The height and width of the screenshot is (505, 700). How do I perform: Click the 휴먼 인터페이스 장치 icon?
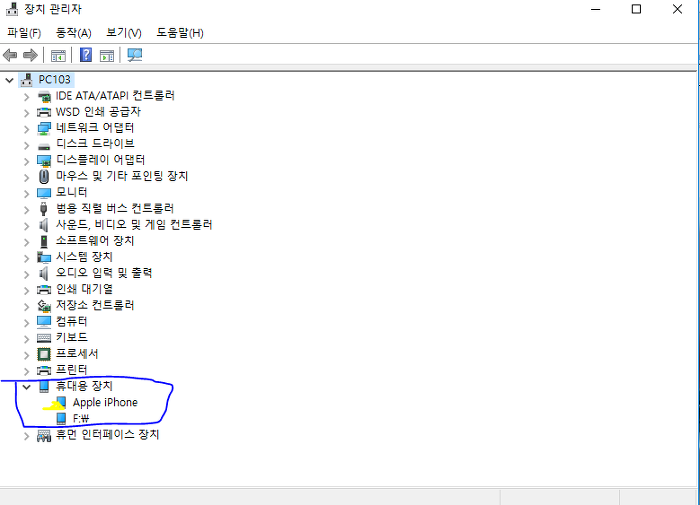(x=44, y=435)
